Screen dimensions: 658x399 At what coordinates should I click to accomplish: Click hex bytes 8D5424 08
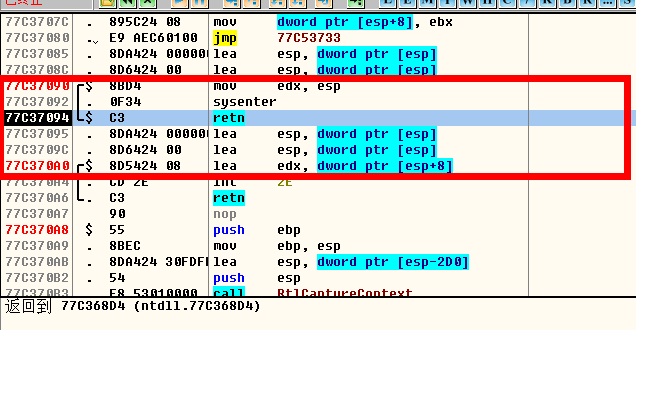(145, 166)
